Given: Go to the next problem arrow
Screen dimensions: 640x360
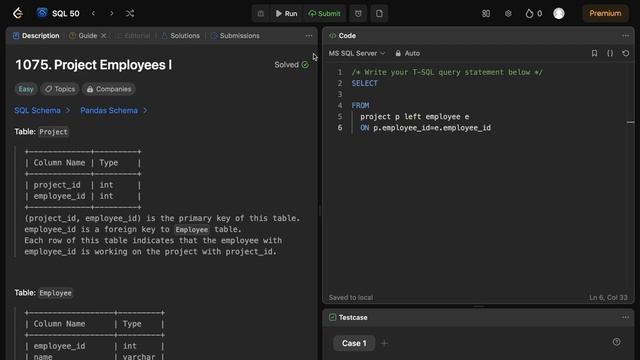Looking at the screenshot, I should coord(111,13).
